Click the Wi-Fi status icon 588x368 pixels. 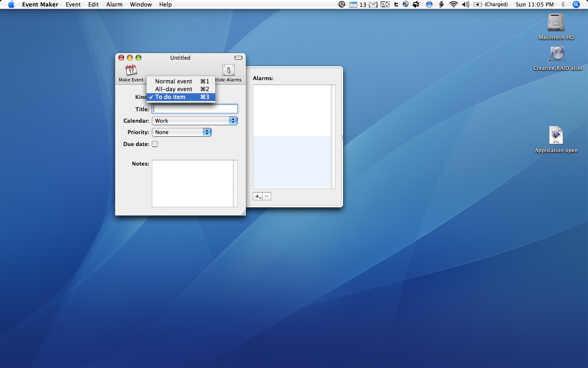(453, 4)
